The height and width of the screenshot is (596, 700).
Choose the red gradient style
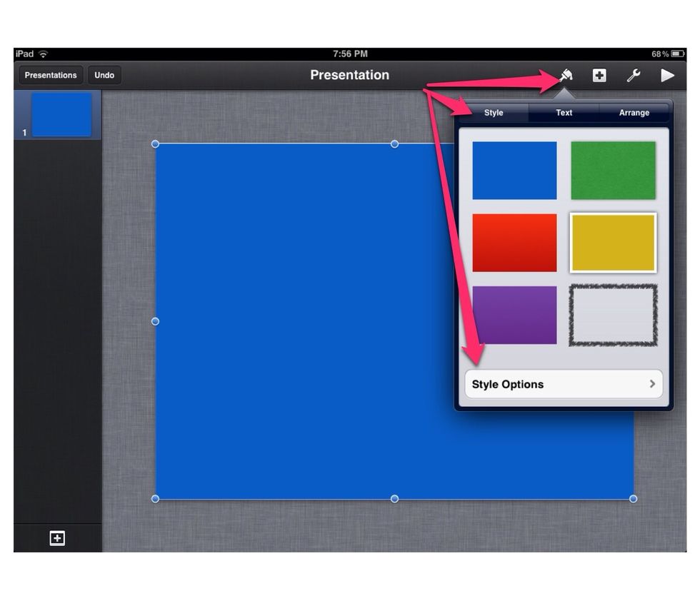coord(514,243)
